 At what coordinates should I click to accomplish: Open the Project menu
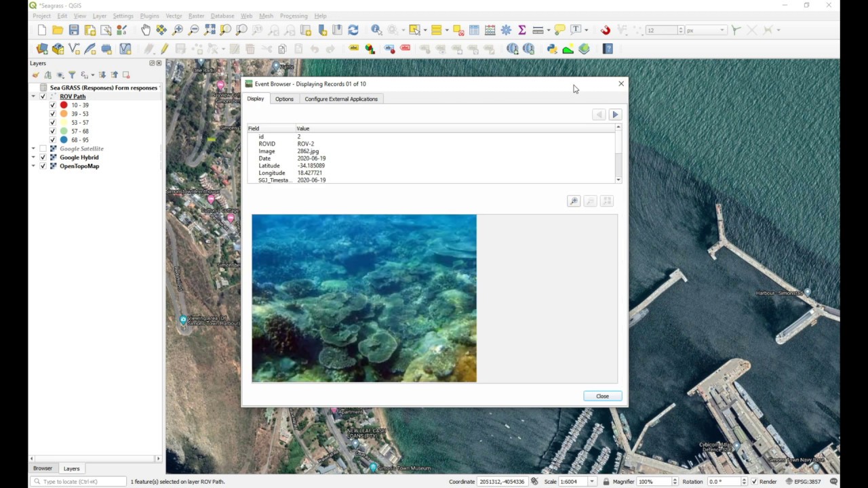click(41, 16)
